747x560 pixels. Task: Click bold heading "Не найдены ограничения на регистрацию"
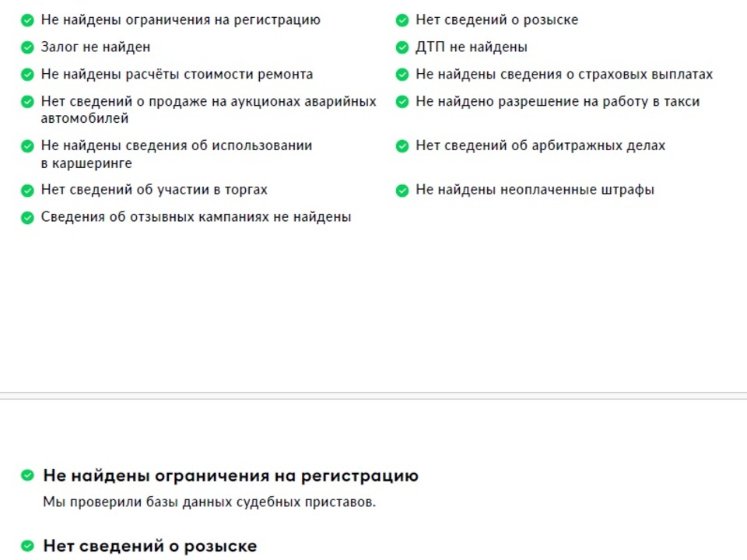click(230, 476)
